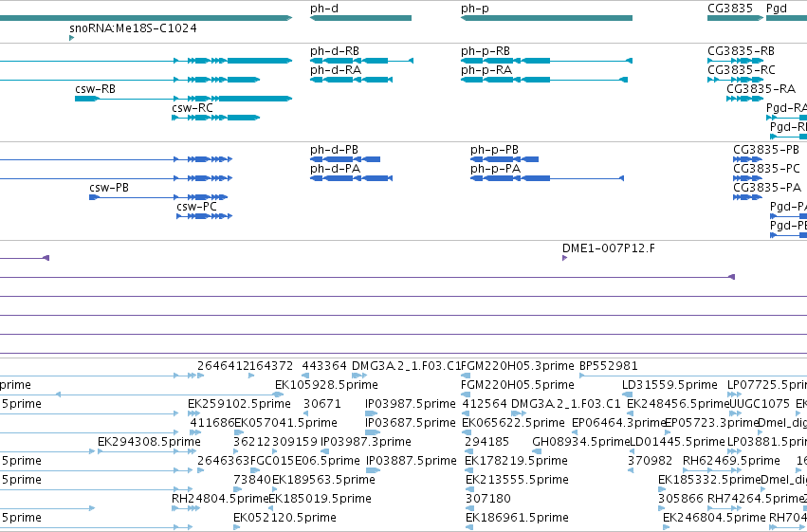
Task: Select EST 294185
Action: click(486, 442)
